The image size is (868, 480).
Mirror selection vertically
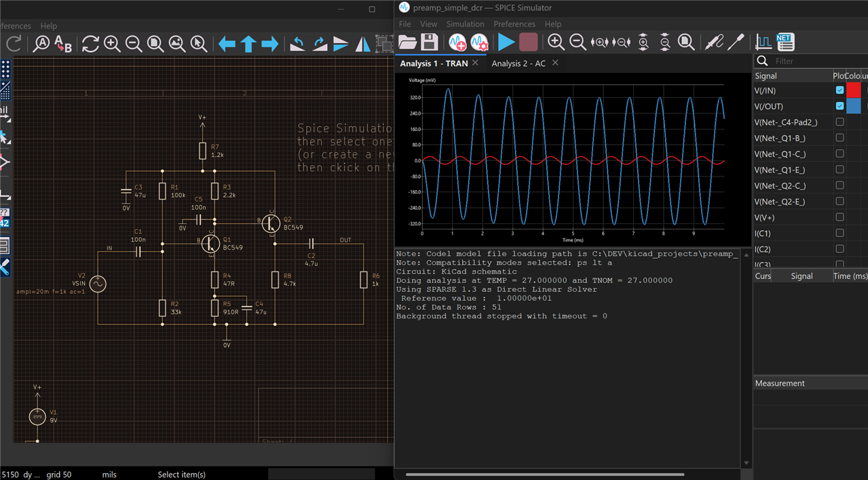(x=341, y=45)
